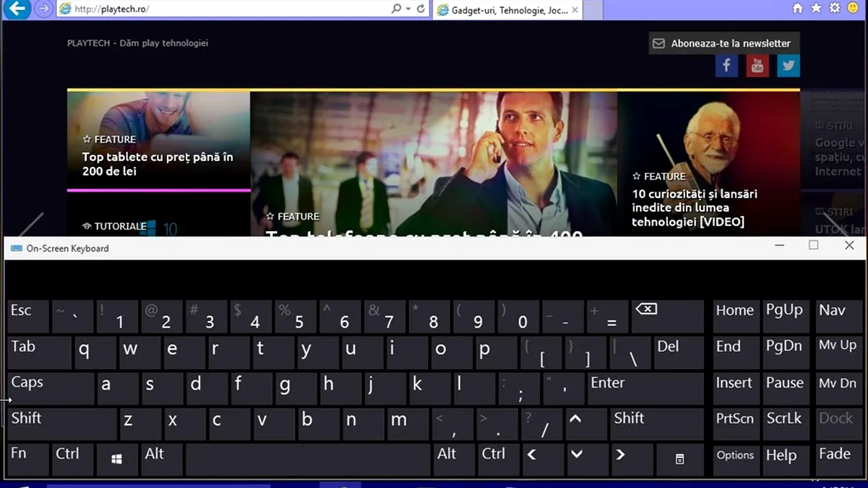
Task: Refresh the page with the address bar icon
Action: (x=420, y=9)
